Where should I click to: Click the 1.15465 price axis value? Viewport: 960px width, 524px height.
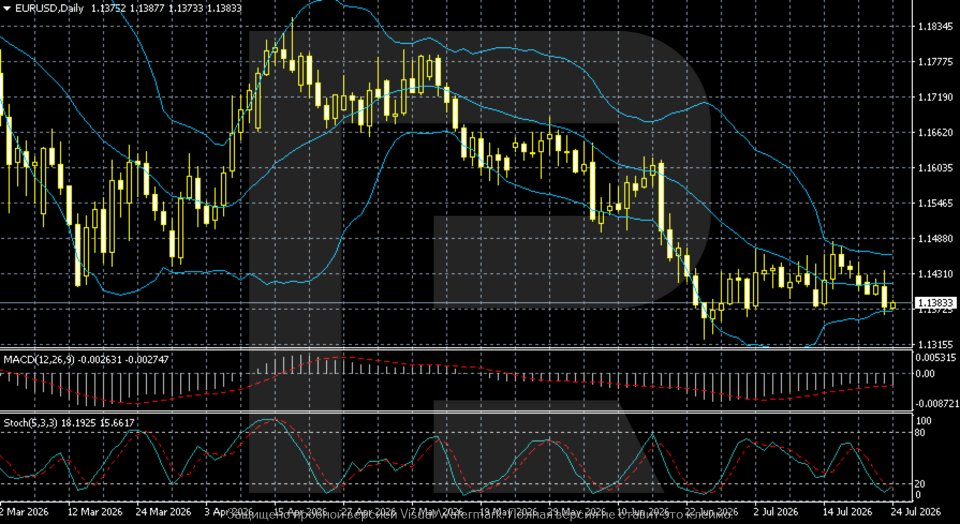tap(935, 203)
